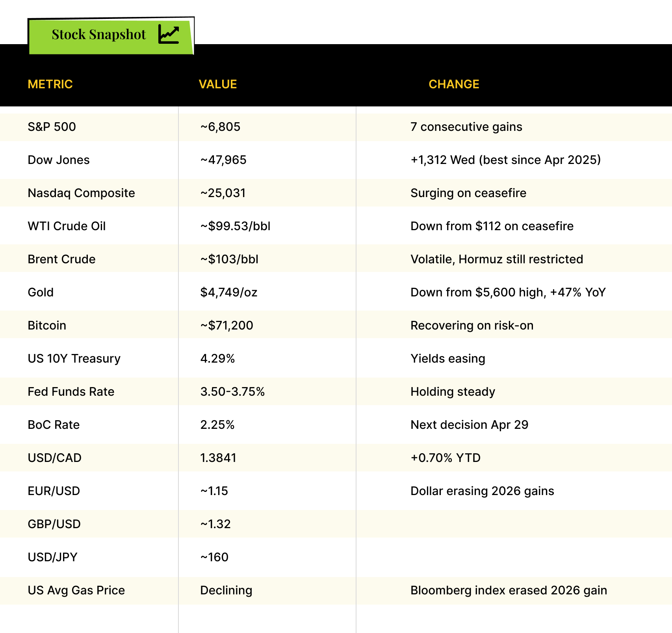Click the Stock Snapshot title text
This screenshot has height=633, width=672.
99,34
